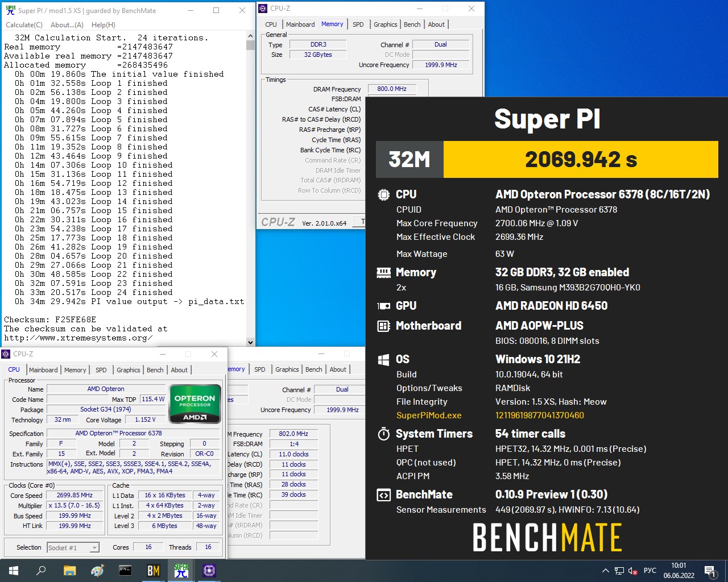Image resolution: width=728 pixels, height=582 pixels.
Task: Show hidden tray icons chevron
Action: (606, 571)
